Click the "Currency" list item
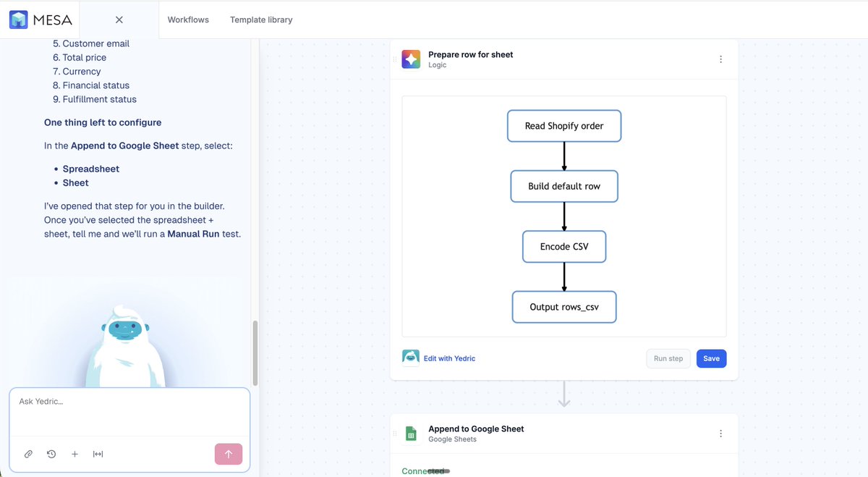Image resolution: width=868 pixels, height=477 pixels. pos(82,71)
